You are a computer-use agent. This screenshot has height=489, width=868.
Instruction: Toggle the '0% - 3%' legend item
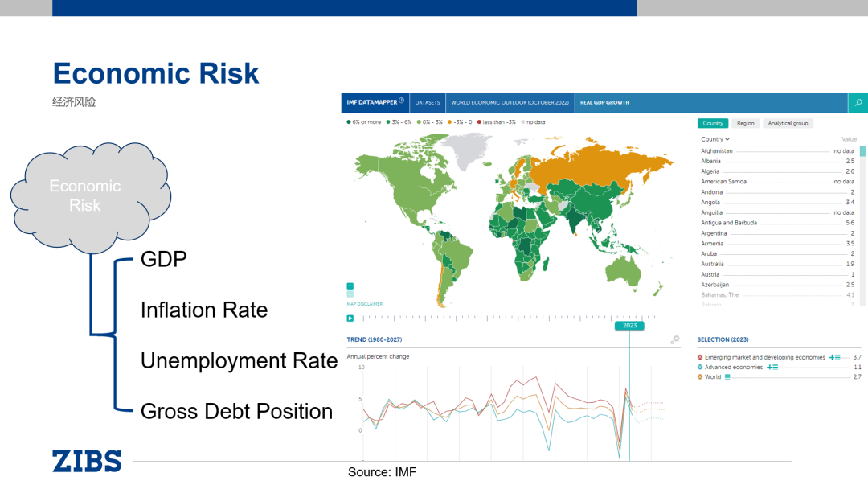point(429,122)
